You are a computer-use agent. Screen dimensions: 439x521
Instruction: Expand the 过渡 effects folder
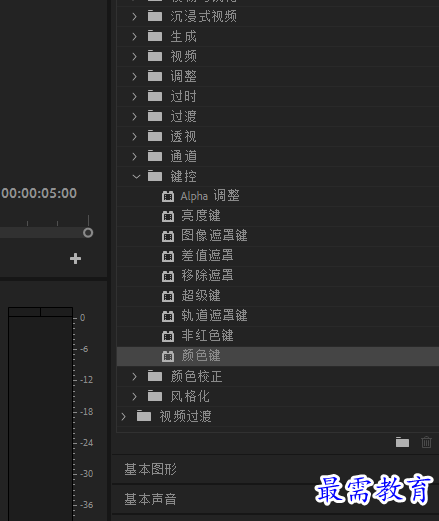pos(134,116)
